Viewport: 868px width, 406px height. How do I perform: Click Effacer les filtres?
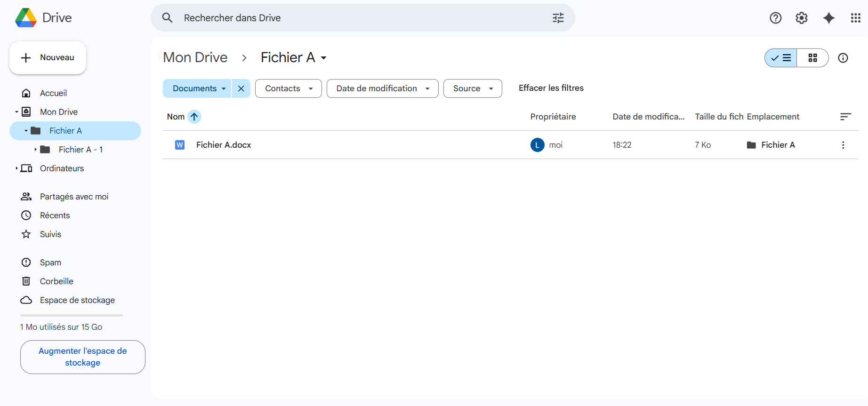pyautogui.click(x=551, y=88)
